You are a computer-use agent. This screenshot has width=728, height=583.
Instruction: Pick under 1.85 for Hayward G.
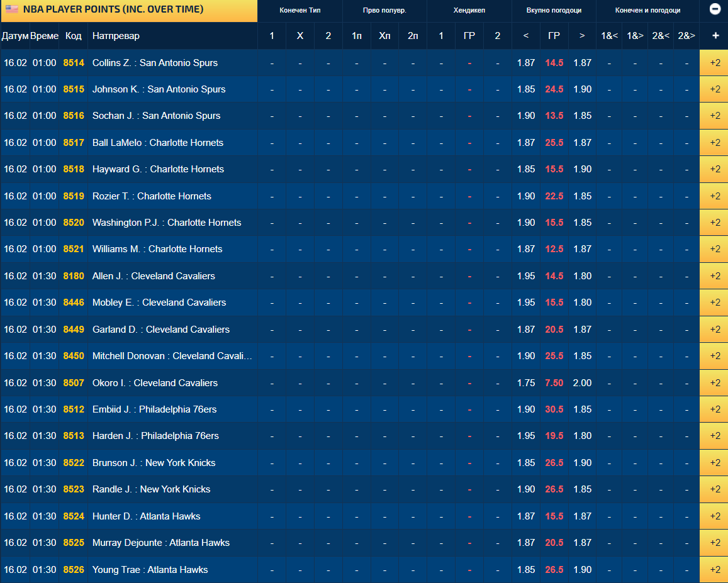[x=526, y=169]
